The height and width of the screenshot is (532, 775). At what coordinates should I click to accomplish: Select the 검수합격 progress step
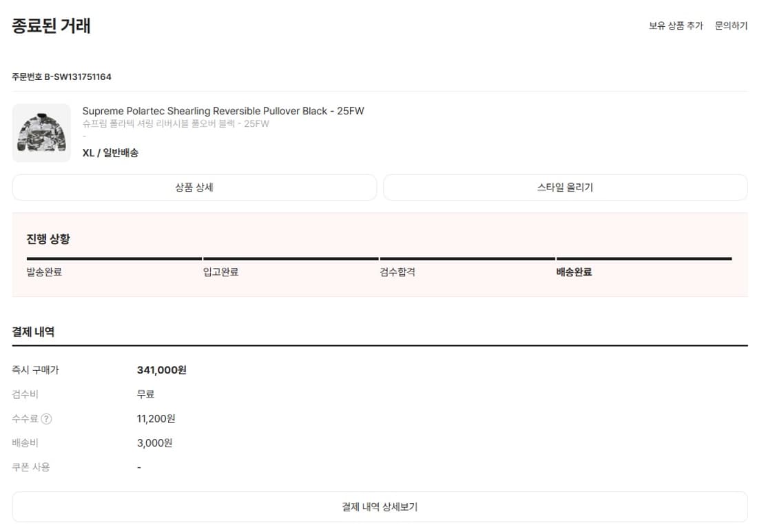[397, 272]
